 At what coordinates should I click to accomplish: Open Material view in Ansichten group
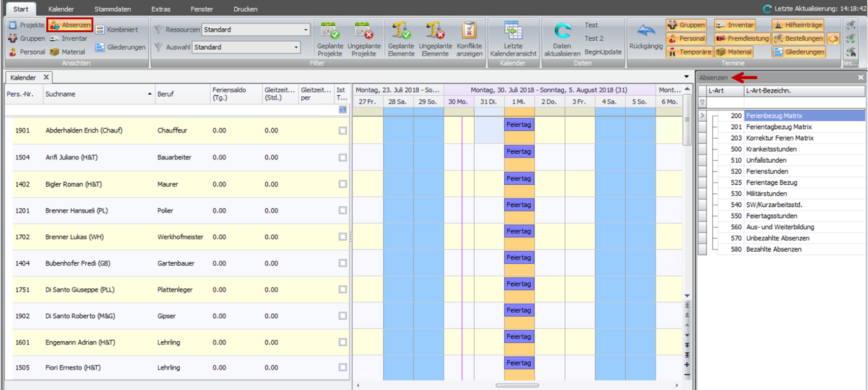tap(67, 52)
